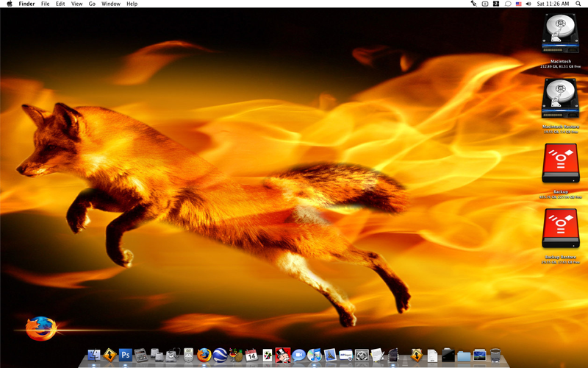Viewport: 588px width, 368px height.
Task: Open the File menu
Action: (x=45, y=4)
